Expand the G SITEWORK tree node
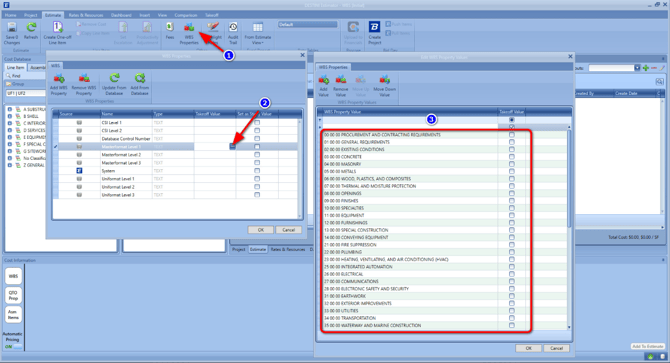The width and height of the screenshot is (670, 363). pyautogui.click(x=10, y=151)
